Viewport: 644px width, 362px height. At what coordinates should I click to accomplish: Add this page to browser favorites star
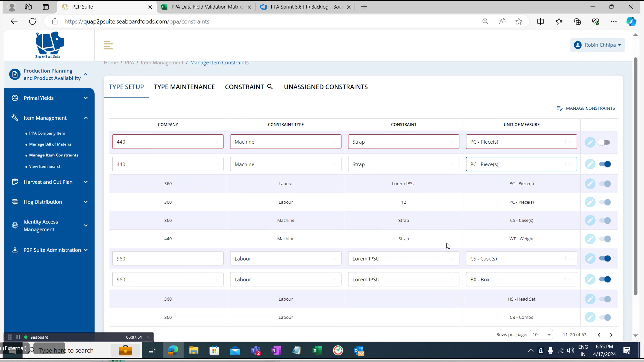tap(518, 21)
